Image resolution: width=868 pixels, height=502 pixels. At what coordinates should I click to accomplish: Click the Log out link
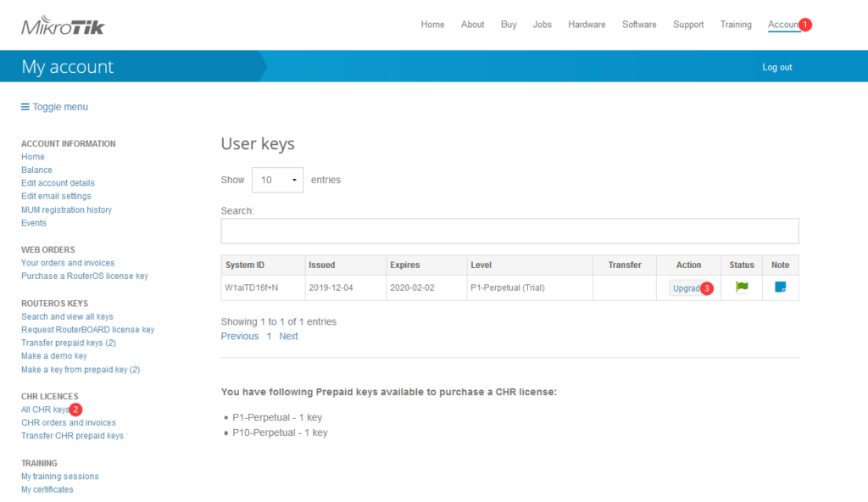pos(776,67)
